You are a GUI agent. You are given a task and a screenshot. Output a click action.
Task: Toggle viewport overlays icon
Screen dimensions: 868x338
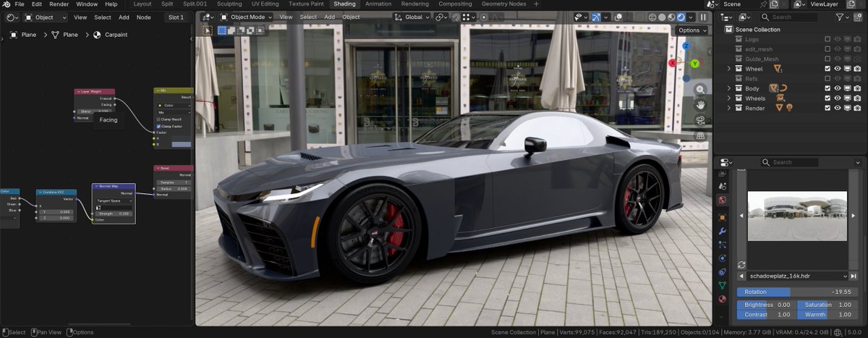click(x=618, y=17)
